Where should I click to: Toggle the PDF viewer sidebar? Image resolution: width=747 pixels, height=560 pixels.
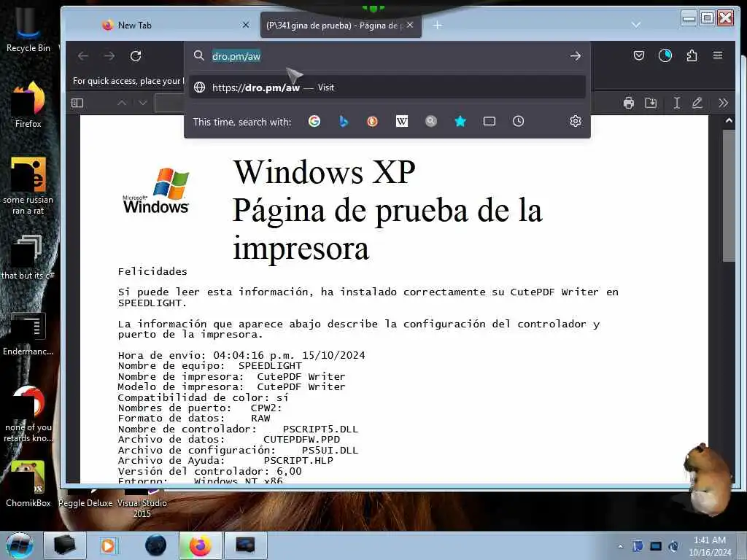pyautogui.click(x=77, y=103)
